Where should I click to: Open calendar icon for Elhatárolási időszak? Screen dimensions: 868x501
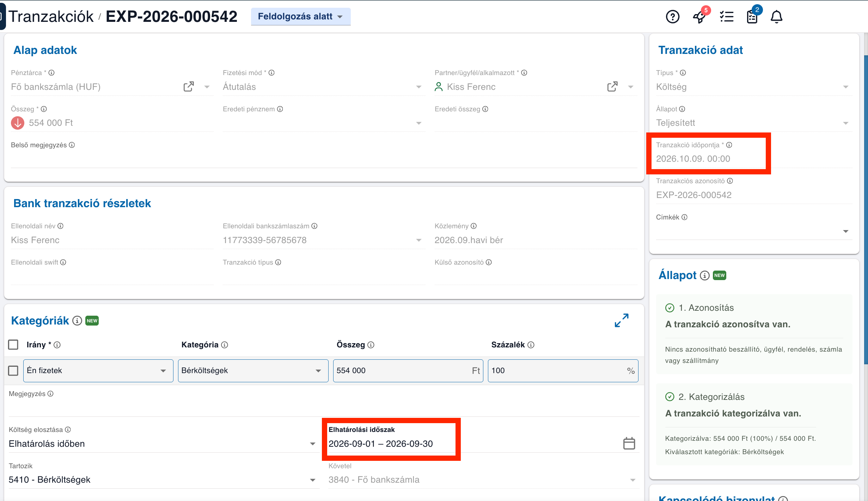(x=629, y=443)
